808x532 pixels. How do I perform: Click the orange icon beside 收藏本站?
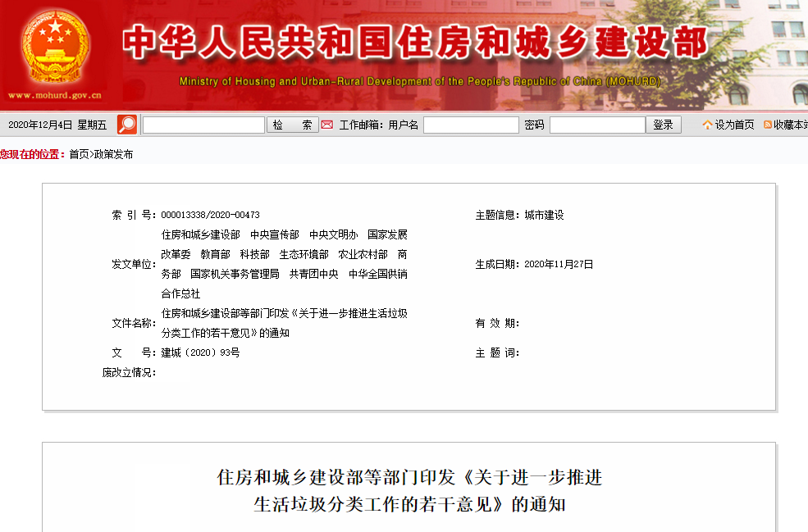[x=768, y=125]
